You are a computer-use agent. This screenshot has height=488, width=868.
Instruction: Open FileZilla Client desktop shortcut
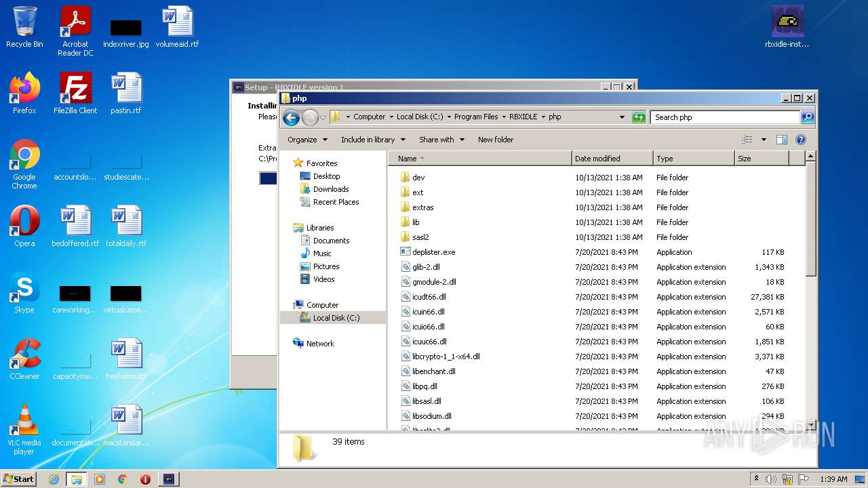point(75,94)
